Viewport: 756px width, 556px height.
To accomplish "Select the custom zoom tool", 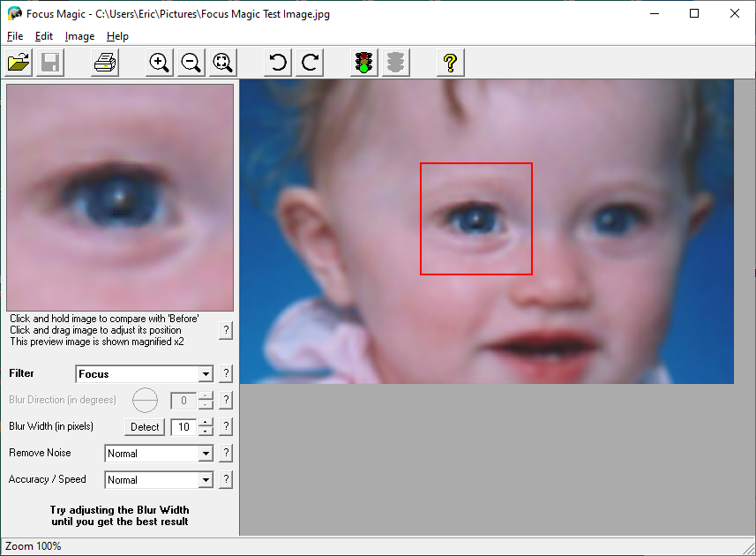I will tap(222, 62).
